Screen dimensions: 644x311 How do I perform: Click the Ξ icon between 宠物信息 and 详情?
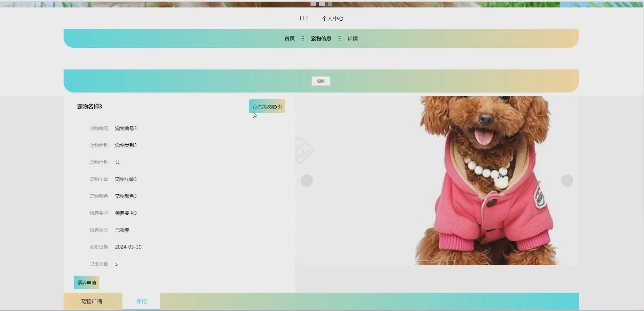pyautogui.click(x=339, y=39)
